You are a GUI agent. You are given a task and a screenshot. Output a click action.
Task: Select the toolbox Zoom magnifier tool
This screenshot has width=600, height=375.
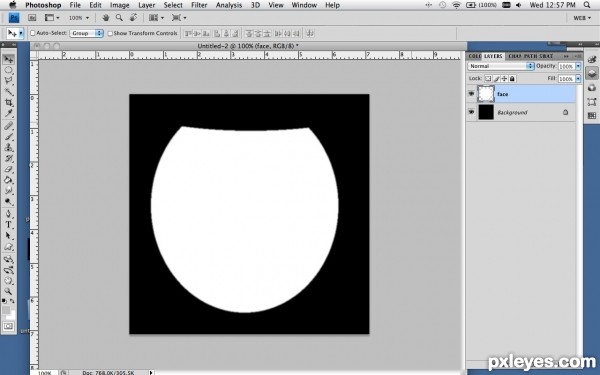[x=8, y=292]
